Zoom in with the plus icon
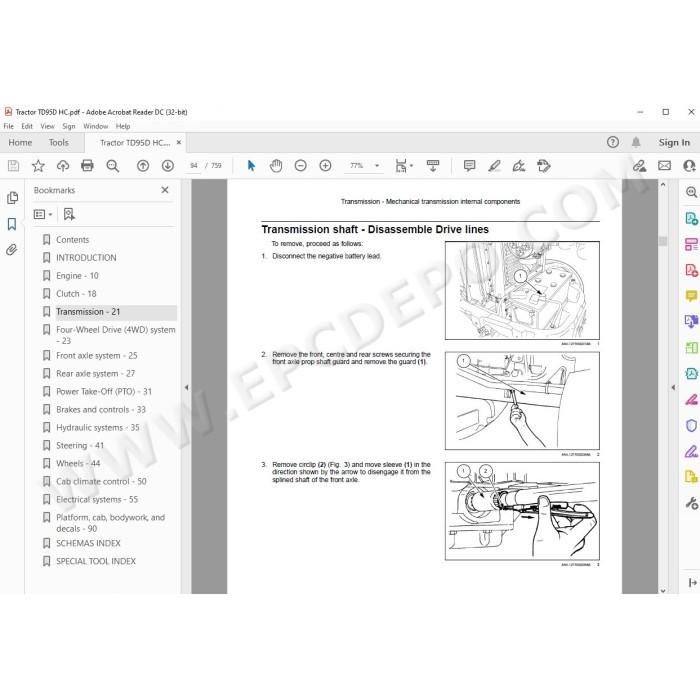 pos(325,166)
